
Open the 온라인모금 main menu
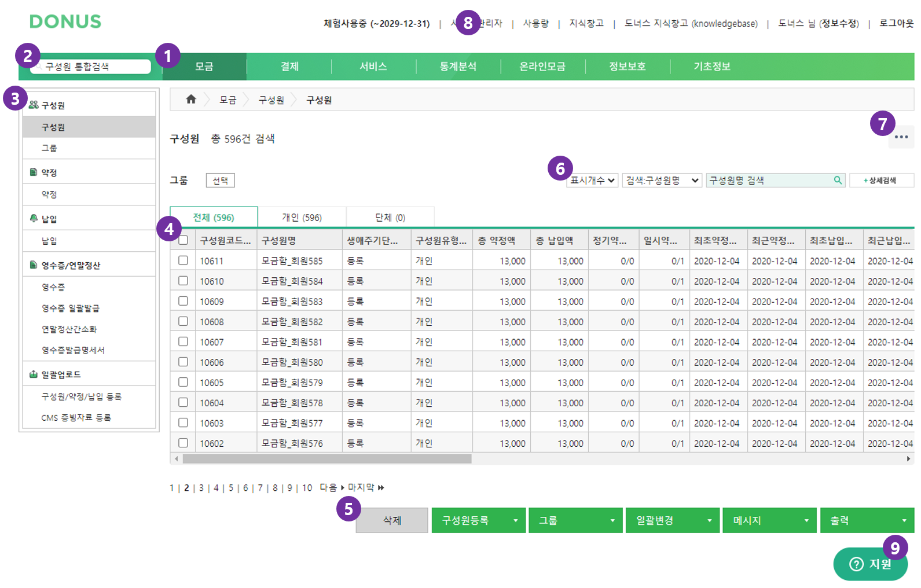pos(542,67)
